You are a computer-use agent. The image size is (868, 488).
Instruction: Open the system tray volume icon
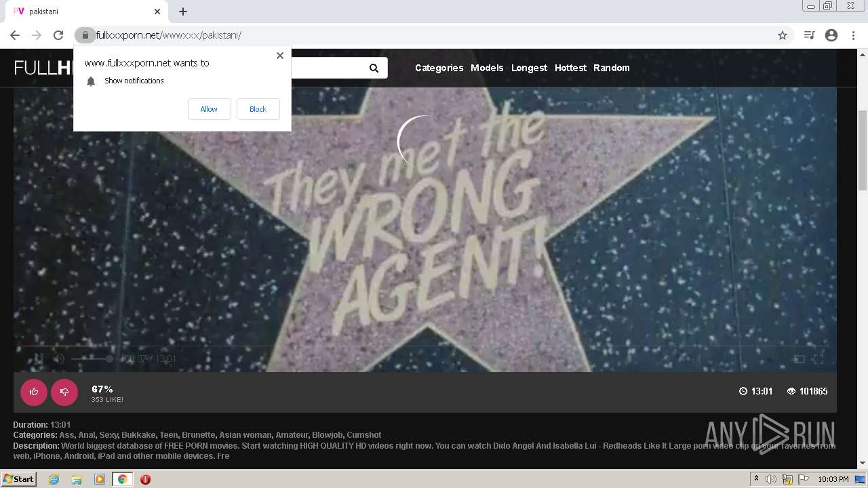tap(771, 479)
